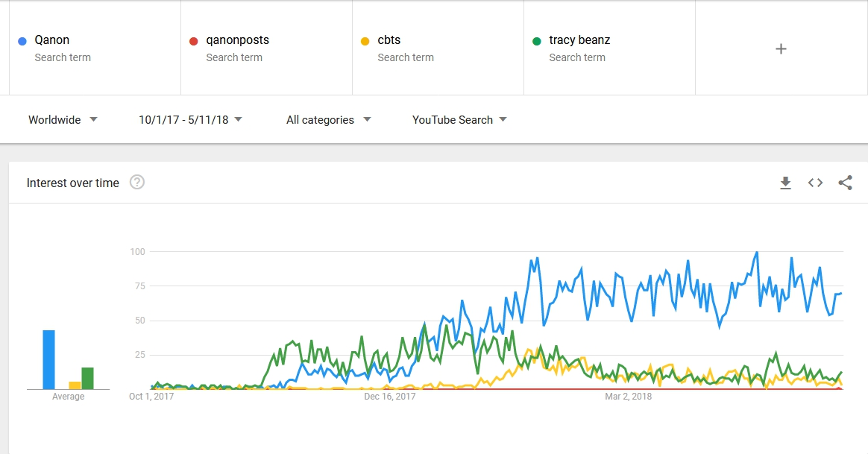This screenshot has width=868, height=454.
Task: Click the blue Qanon legend dot
Action: tap(22, 41)
